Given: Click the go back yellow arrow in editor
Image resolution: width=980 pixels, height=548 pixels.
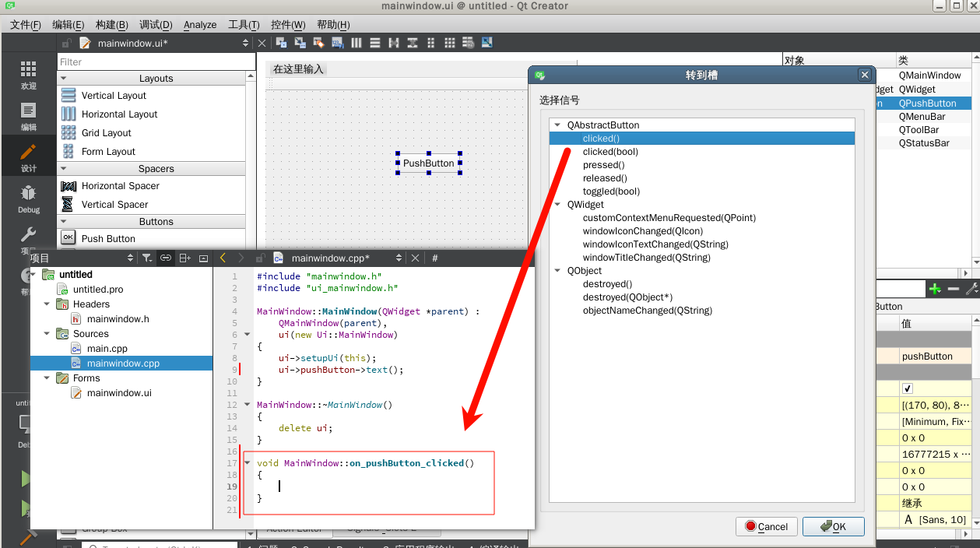Looking at the screenshot, I should tap(223, 258).
